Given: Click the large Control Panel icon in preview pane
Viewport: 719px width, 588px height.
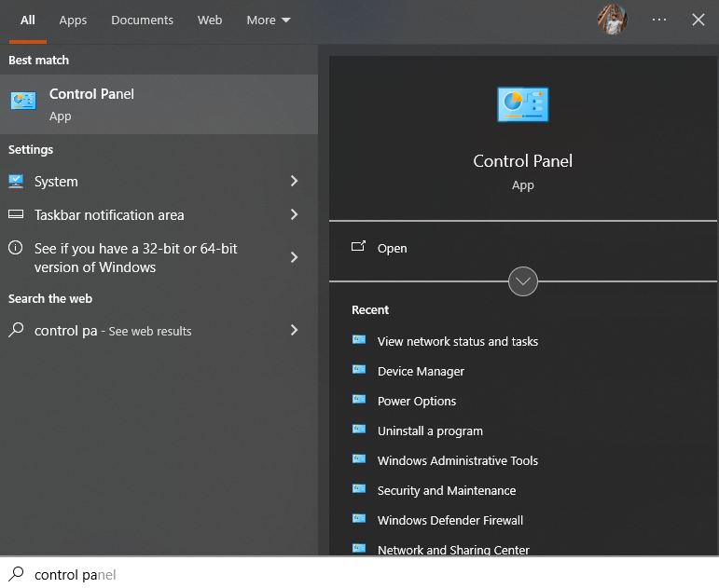Looking at the screenshot, I should [523, 104].
